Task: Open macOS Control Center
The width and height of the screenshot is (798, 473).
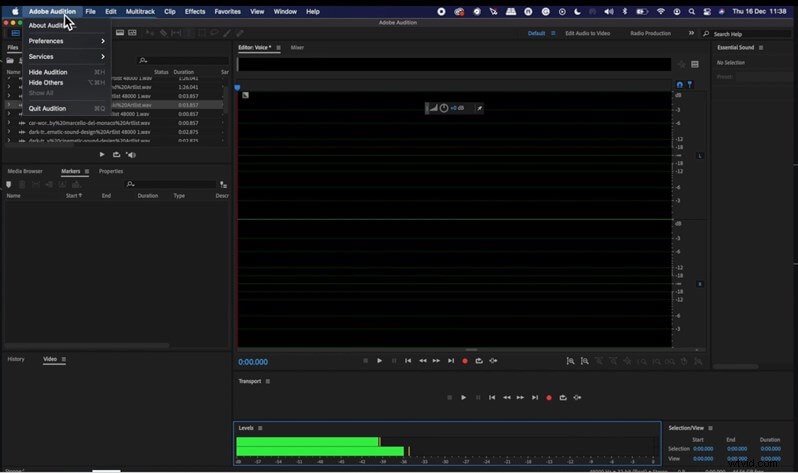Action: pos(707,11)
